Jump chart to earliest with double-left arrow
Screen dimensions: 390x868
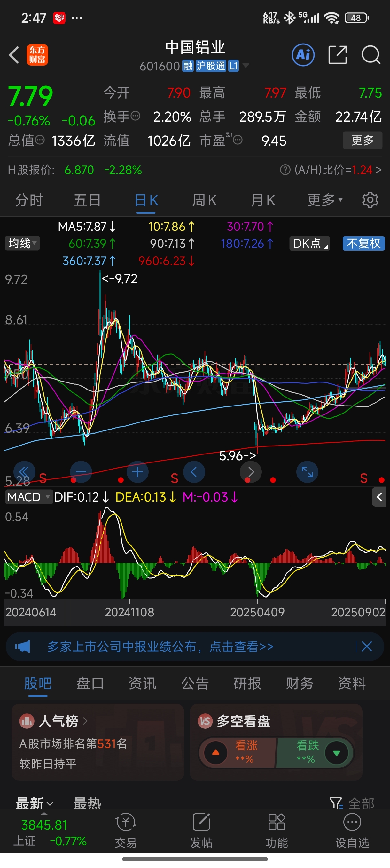pos(24,472)
